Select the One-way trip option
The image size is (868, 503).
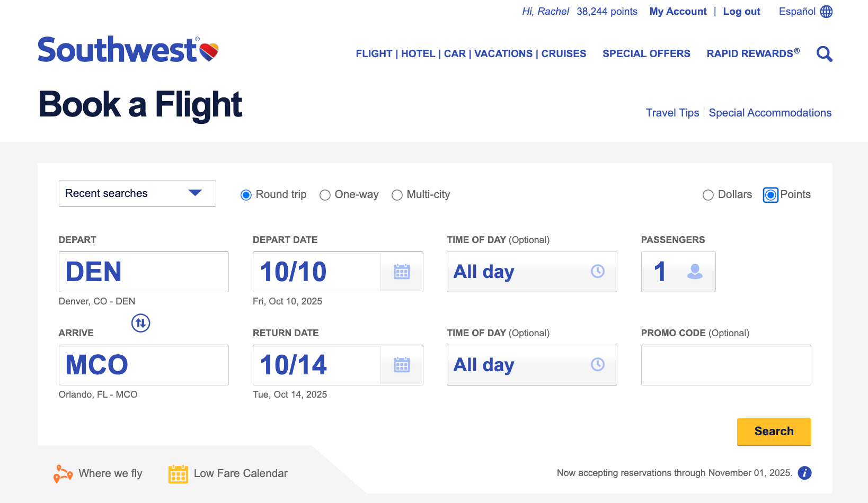point(325,195)
